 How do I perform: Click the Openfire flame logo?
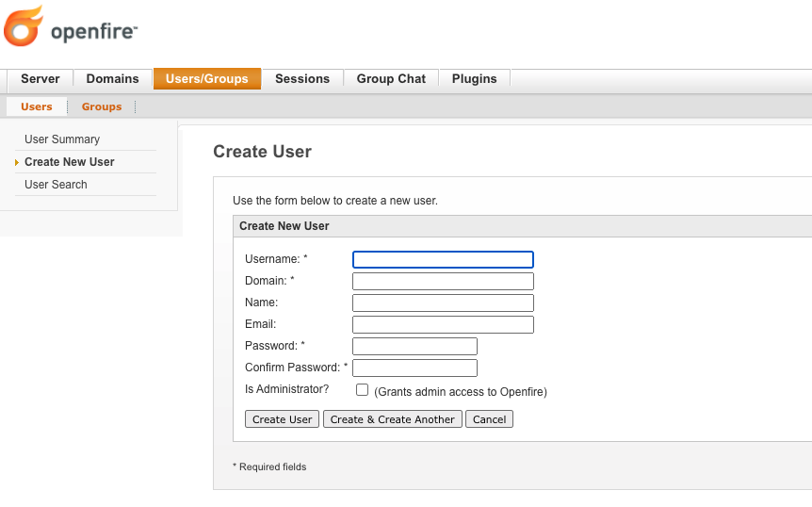24,25
